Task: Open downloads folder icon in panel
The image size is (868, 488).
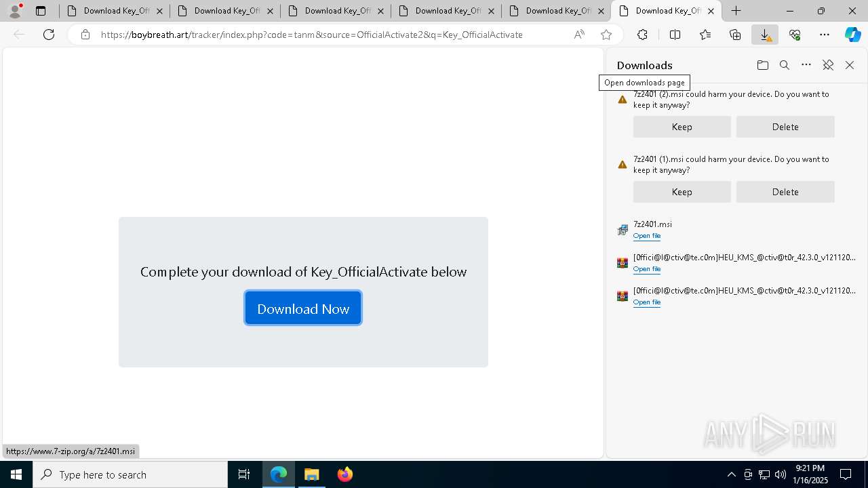Action: point(763,65)
